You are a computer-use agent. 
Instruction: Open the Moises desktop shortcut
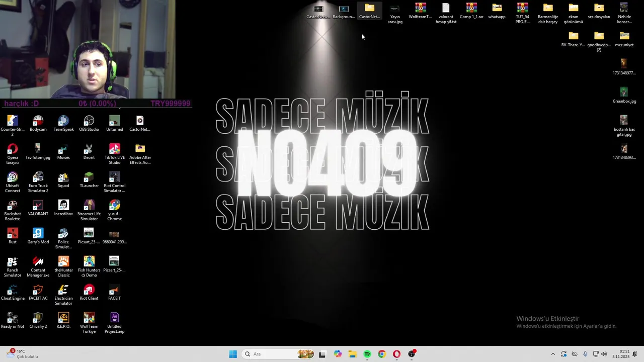[x=63, y=152]
